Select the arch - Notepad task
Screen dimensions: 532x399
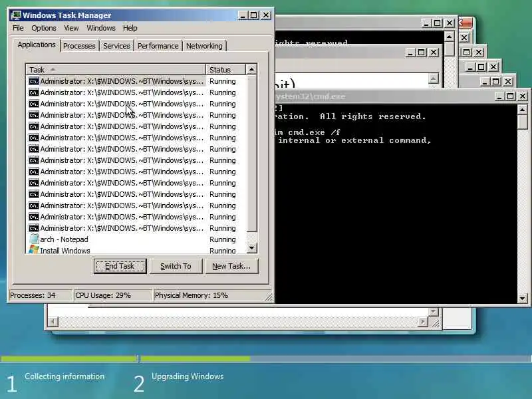136,239
